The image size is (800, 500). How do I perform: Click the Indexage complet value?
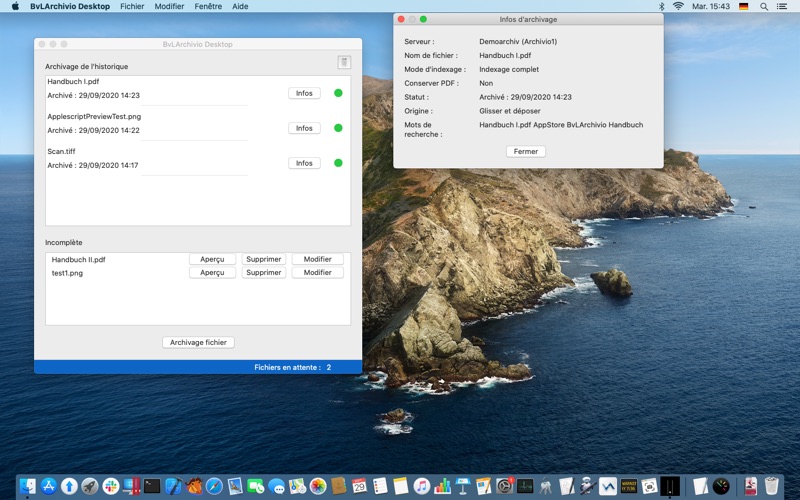pos(509,69)
